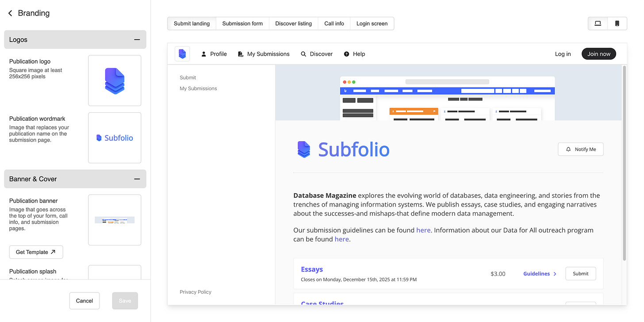Open the Publication wordmark image box
The height and width of the screenshot is (322, 644).
pos(115,138)
